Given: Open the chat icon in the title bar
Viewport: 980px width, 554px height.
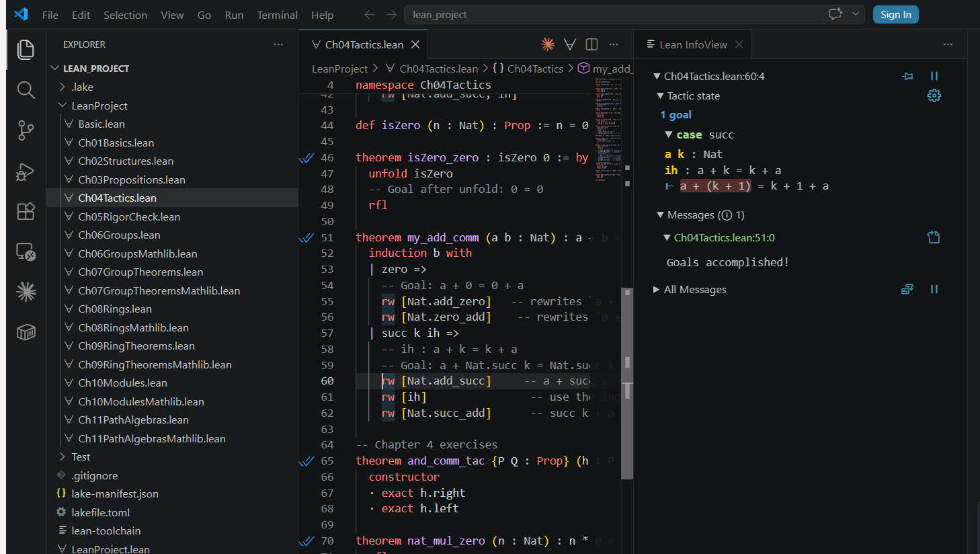Looking at the screenshot, I should pos(835,14).
